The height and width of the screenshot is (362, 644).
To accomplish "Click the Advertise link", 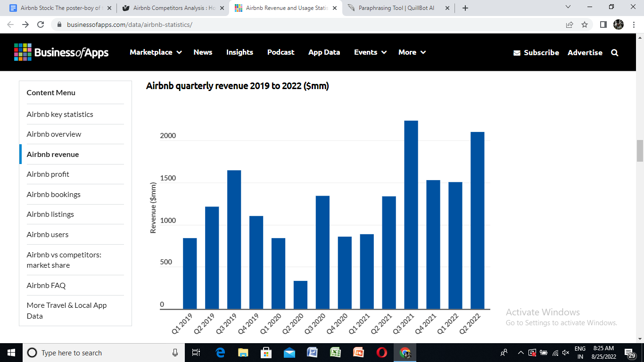I will 585,53.
